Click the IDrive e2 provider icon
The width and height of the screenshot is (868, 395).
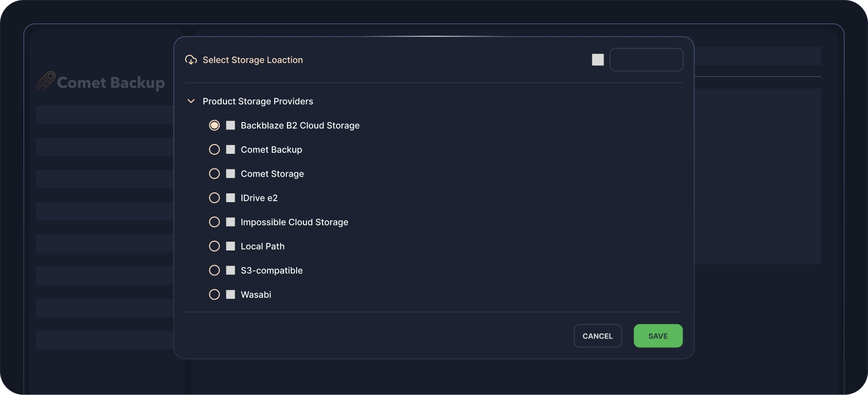pos(231,198)
